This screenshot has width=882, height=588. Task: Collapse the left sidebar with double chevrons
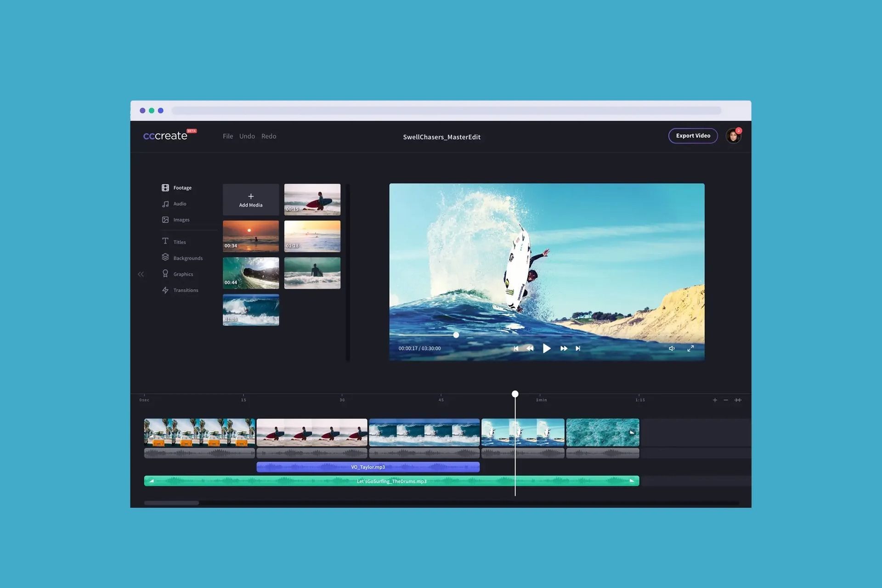tap(141, 274)
